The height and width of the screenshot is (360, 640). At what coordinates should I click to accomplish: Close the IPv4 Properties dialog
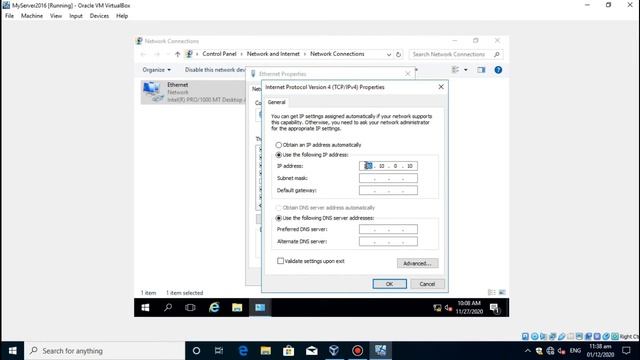[x=441, y=87]
